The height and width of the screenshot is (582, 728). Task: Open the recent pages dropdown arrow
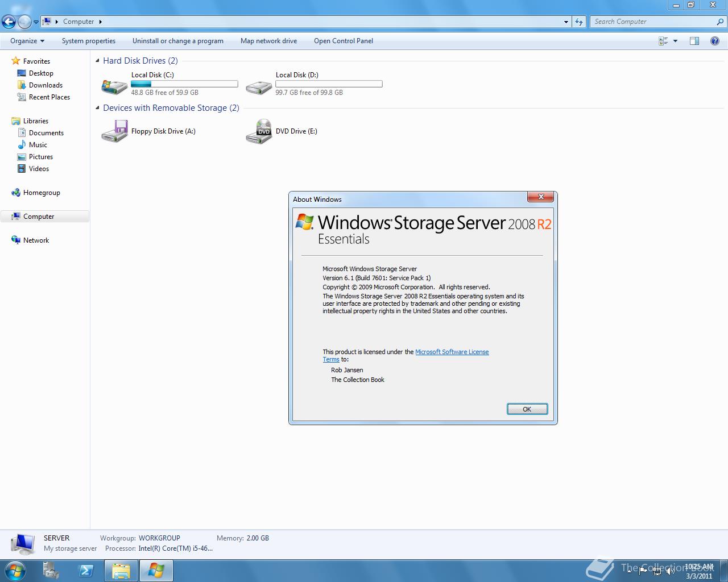[36, 22]
